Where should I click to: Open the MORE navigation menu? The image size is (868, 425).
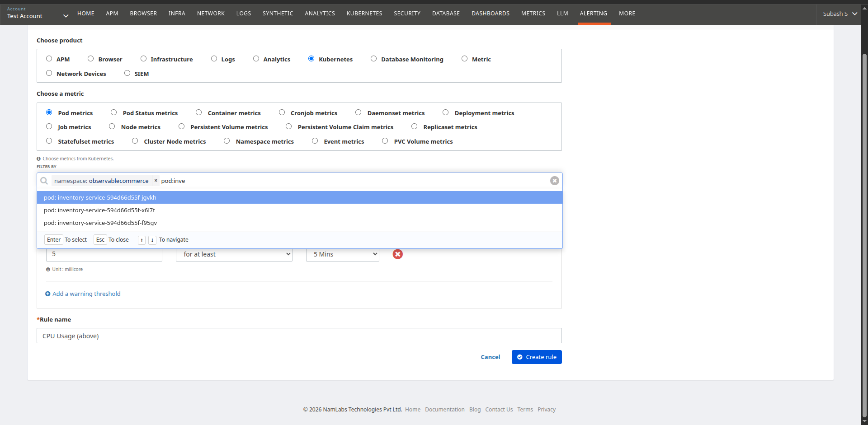click(627, 14)
